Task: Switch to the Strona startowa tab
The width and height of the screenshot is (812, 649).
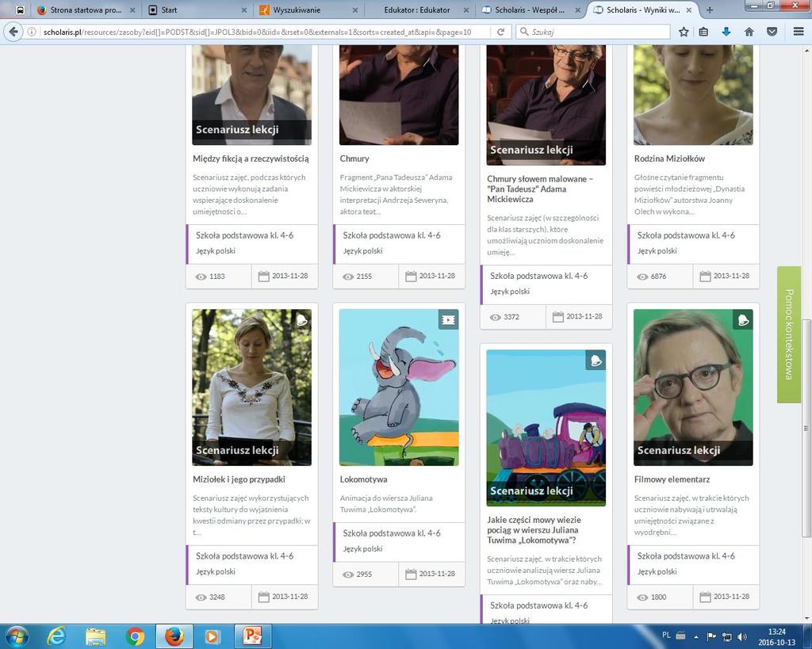Action: click(86, 10)
